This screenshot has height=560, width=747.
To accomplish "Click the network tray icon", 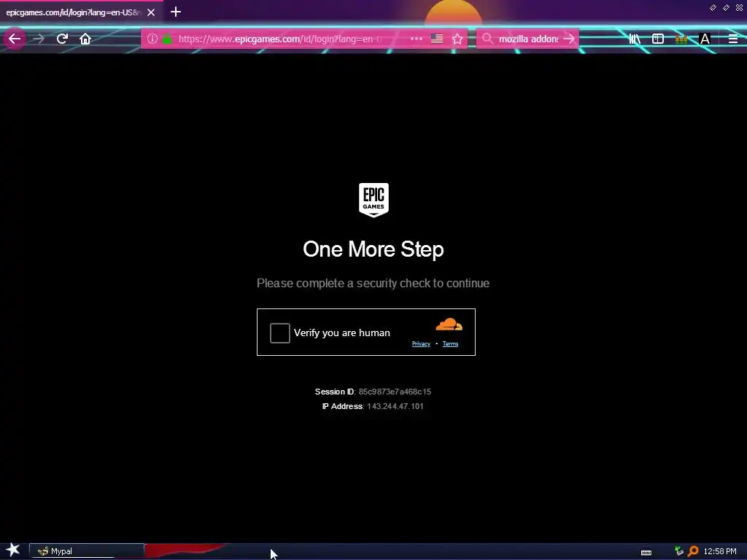I will pos(679,551).
